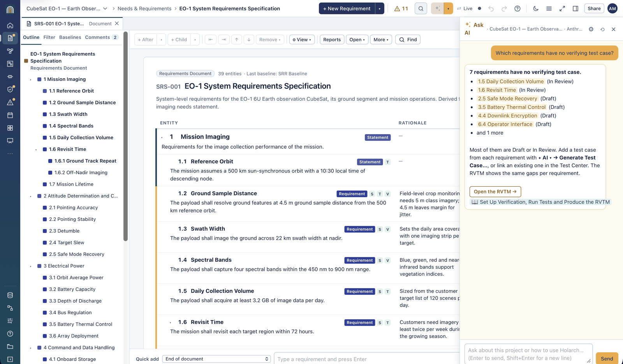This screenshot has height=364, width=623.
Task: Open the More dropdown menu
Action: (x=381, y=40)
